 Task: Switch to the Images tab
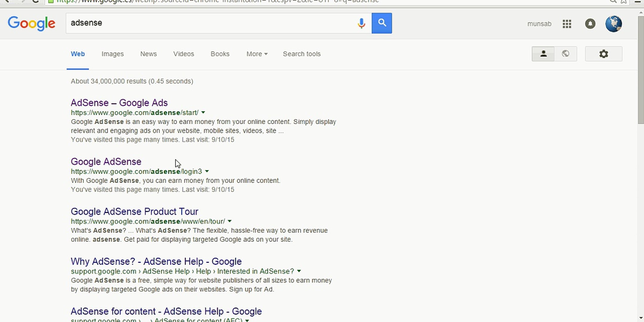(112, 54)
